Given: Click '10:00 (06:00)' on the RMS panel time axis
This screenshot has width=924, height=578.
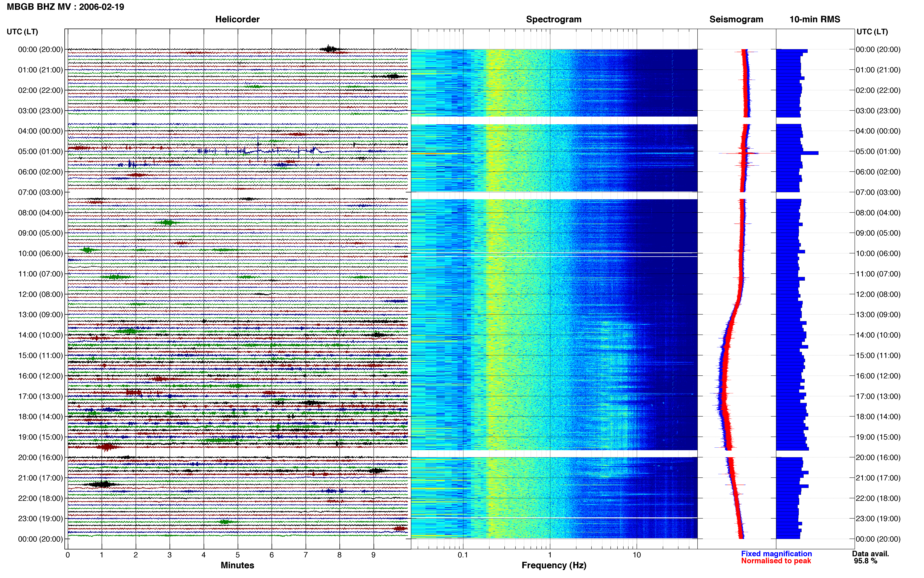Looking at the screenshot, I should coord(878,253).
